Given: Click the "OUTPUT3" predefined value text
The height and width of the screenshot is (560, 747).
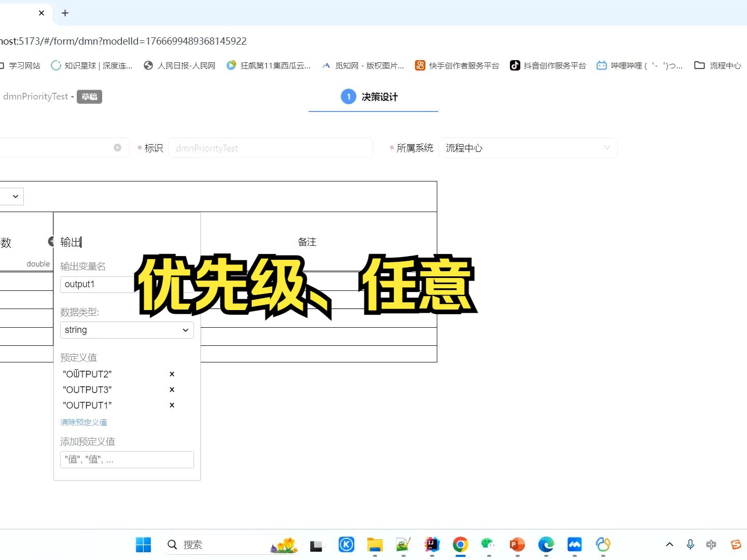Looking at the screenshot, I should point(87,389).
